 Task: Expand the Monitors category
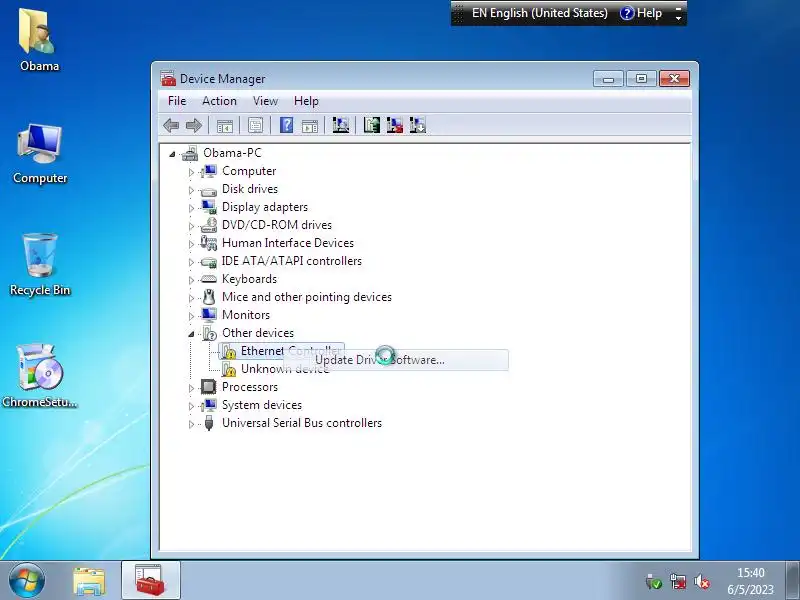(x=191, y=316)
